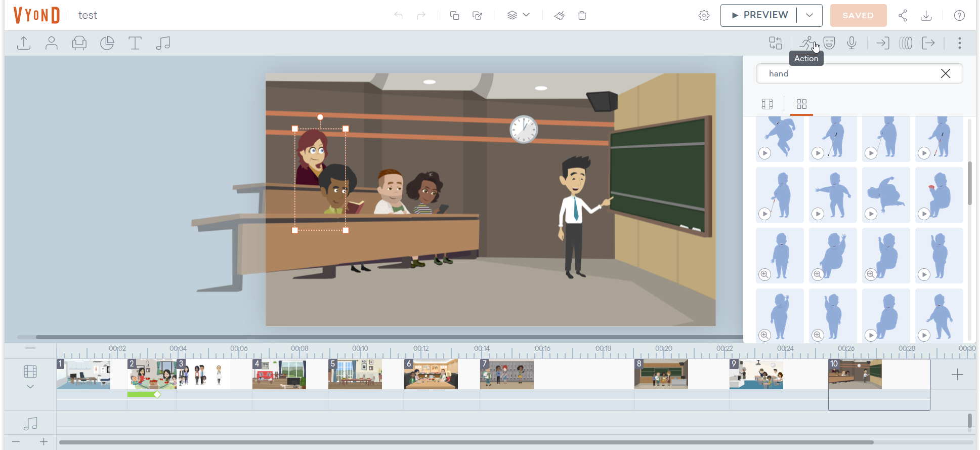Open the Chart library icon
The width and height of the screenshot is (980, 450).
point(107,44)
